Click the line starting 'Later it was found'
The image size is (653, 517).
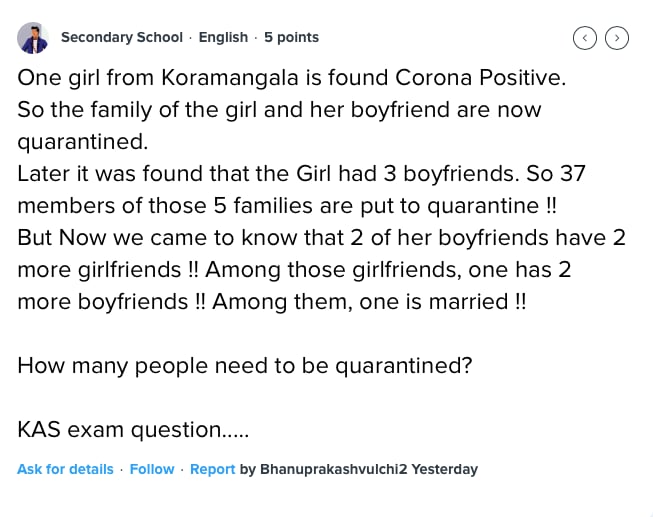pos(301,173)
